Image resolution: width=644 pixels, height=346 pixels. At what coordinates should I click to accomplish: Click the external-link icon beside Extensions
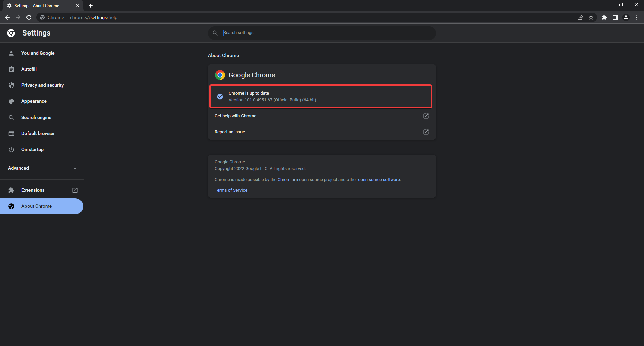pyautogui.click(x=75, y=190)
